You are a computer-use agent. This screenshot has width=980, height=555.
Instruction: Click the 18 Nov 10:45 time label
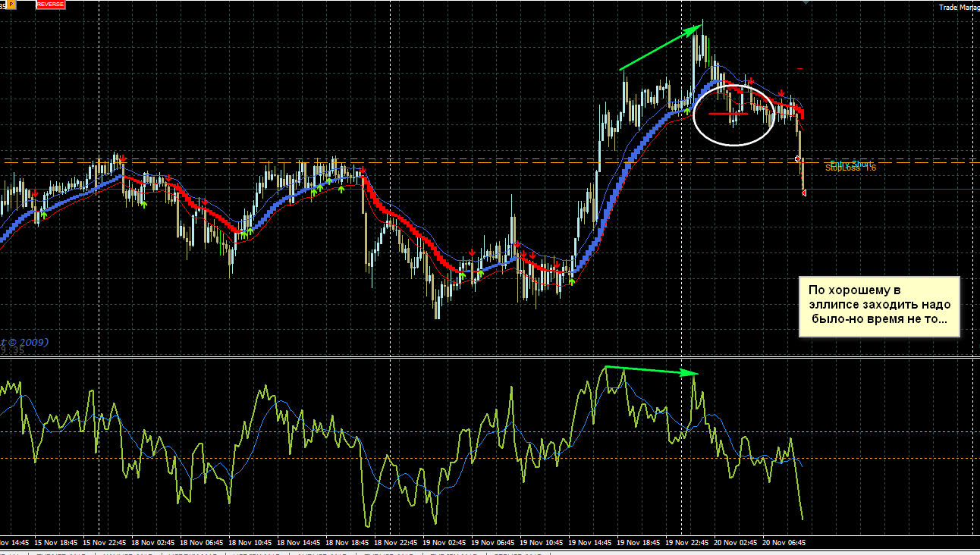click(x=250, y=543)
